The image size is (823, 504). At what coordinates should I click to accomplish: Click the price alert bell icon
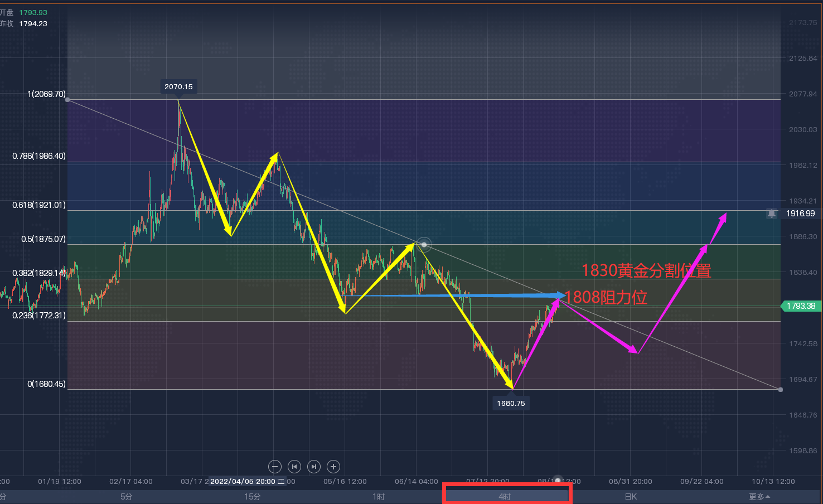click(x=772, y=214)
